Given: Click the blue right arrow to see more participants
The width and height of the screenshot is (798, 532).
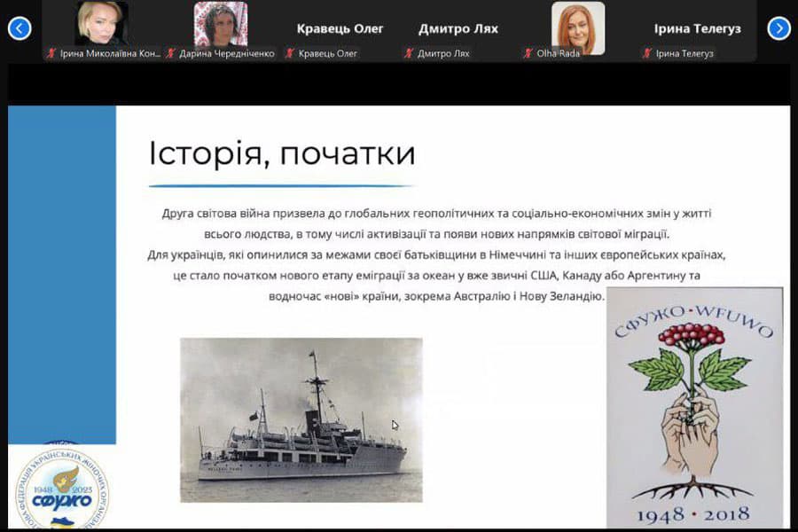Looking at the screenshot, I should point(778,28).
